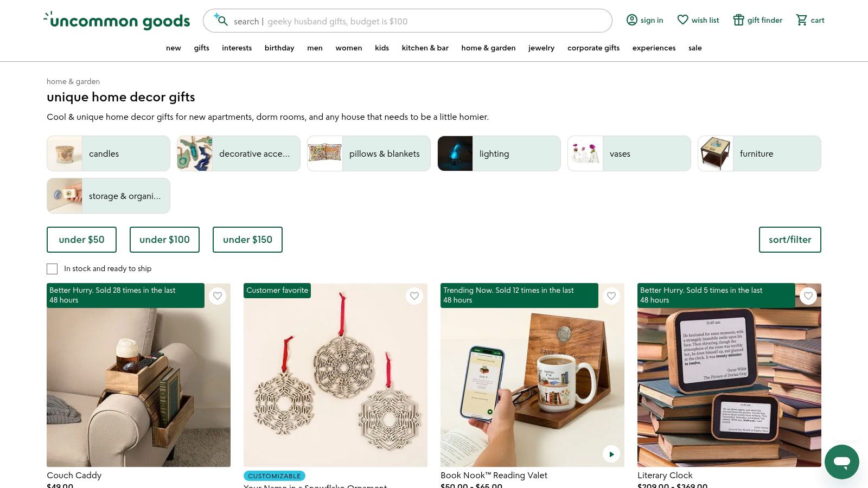868x488 pixels.
Task: Favorite the Couch Caddy with heart
Action: tap(218, 296)
